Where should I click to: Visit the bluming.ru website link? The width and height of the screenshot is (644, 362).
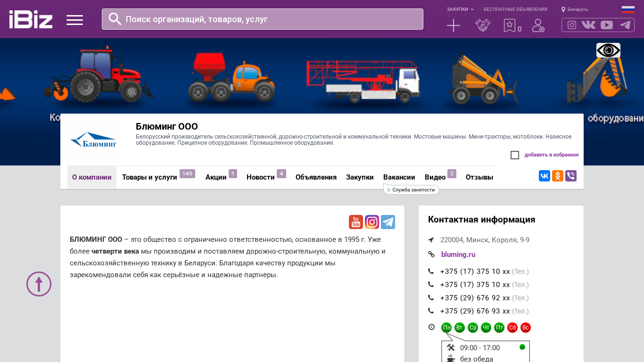458,255
